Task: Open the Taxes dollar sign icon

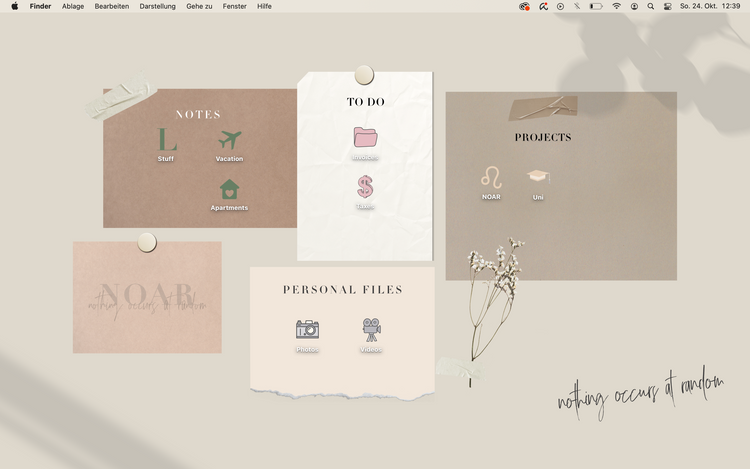Action: coord(365,187)
